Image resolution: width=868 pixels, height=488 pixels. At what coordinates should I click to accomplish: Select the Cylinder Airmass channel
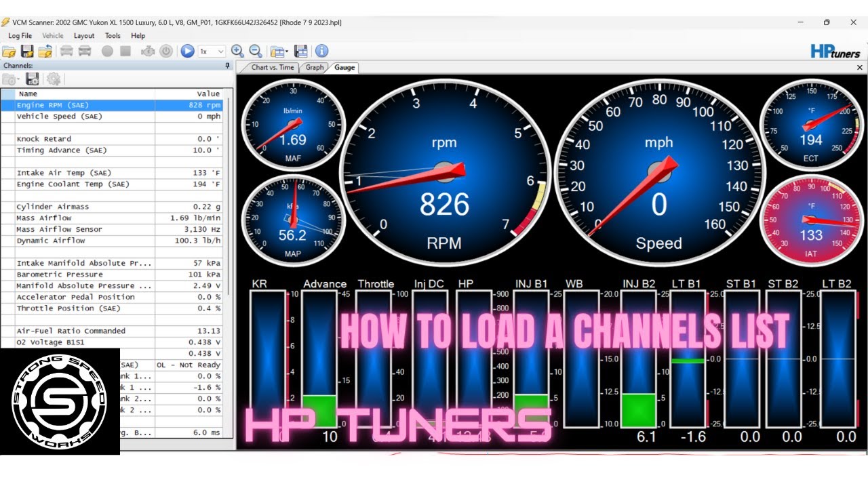click(x=112, y=207)
